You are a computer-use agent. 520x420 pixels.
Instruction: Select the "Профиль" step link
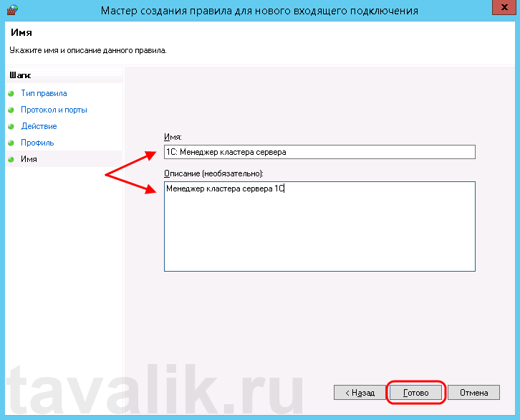tap(37, 143)
